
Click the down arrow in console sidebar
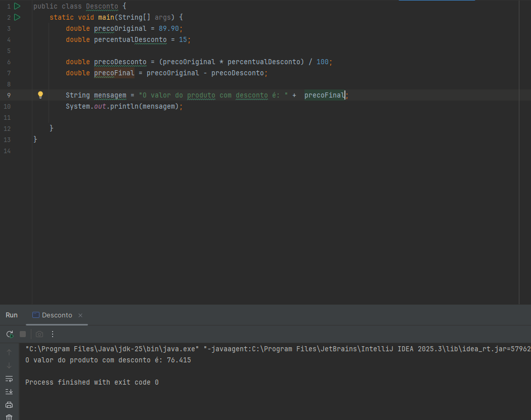(x=9, y=365)
